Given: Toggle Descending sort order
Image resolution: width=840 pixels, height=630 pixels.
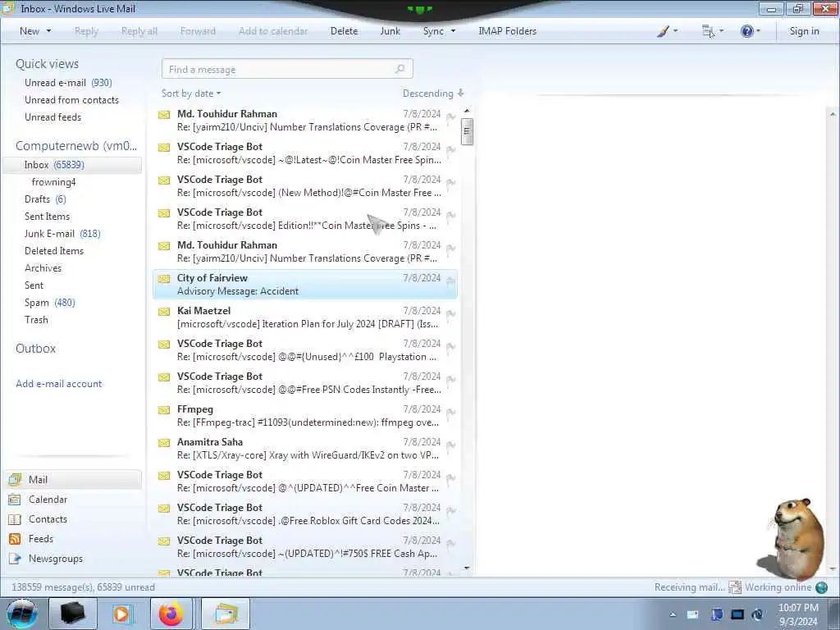Looking at the screenshot, I should pyautogui.click(x=433, y=94).
